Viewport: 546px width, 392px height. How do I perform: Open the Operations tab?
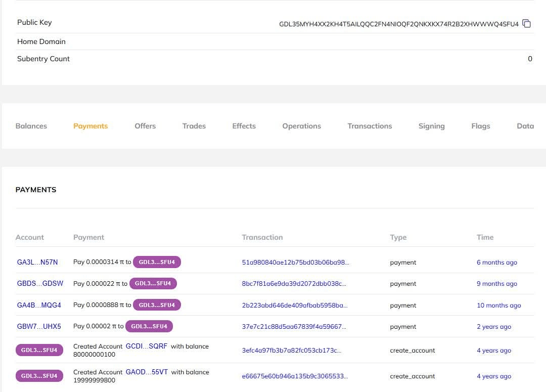point(301,126)
